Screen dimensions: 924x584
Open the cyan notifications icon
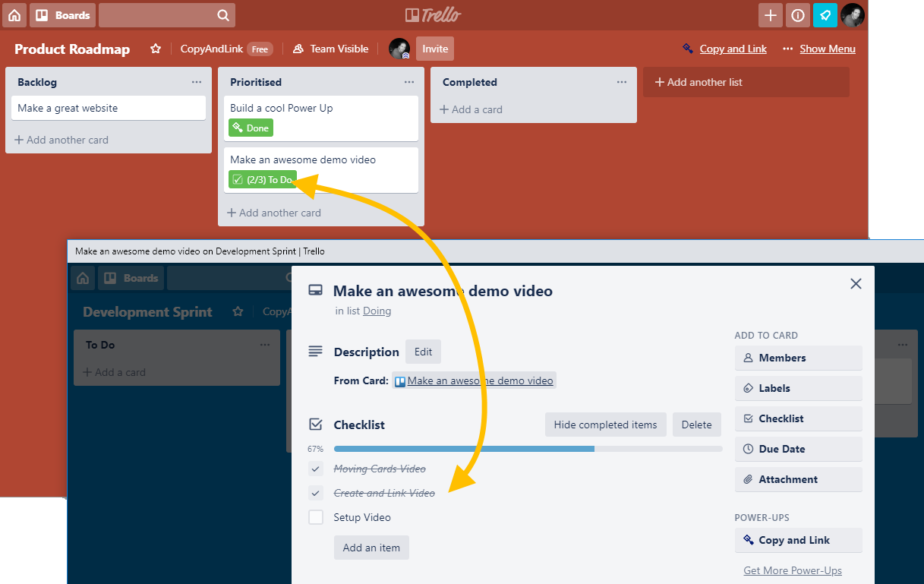(825, 15)
